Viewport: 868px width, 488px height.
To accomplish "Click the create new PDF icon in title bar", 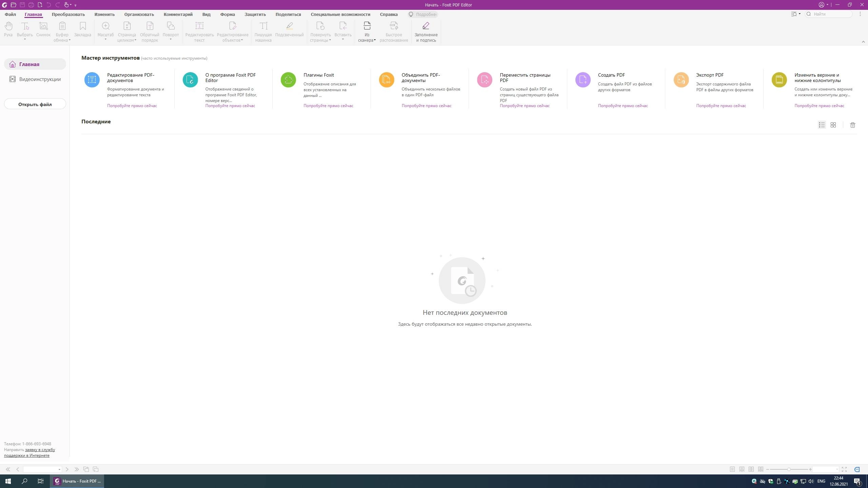I will point(40,5).
